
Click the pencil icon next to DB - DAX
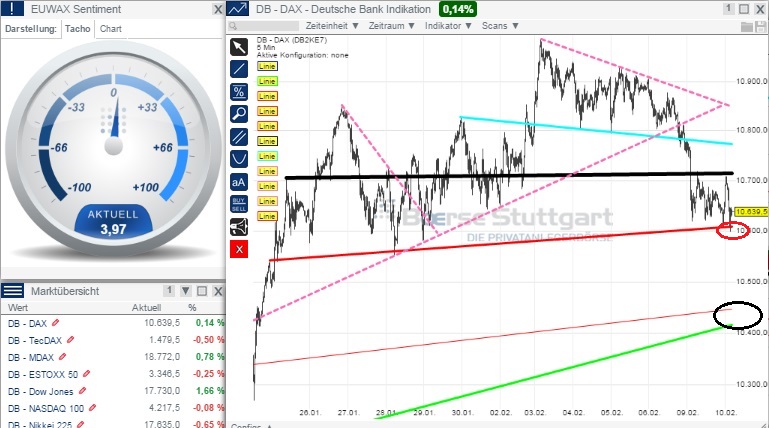(x=55, y=323)
